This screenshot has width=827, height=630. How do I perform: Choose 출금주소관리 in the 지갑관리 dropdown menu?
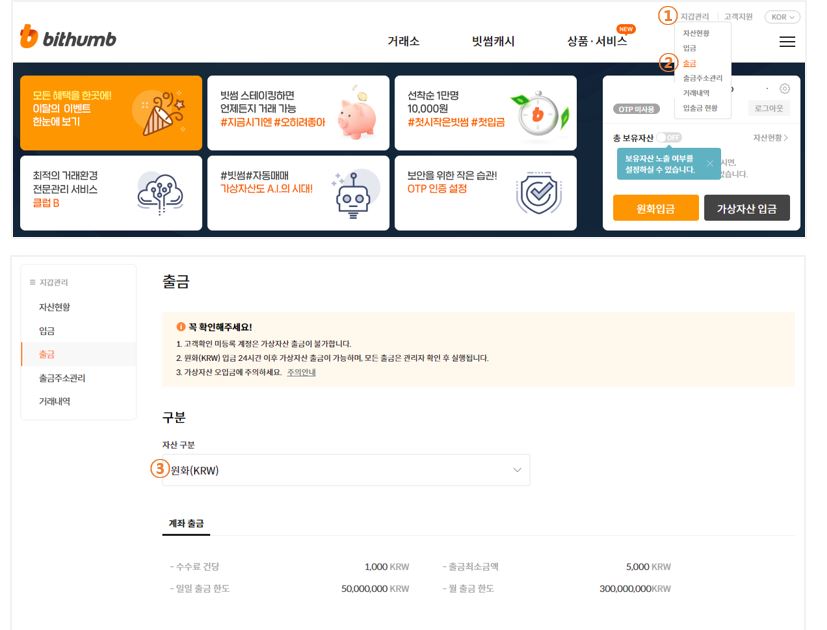pyautogui.click(x=703, y=78)
